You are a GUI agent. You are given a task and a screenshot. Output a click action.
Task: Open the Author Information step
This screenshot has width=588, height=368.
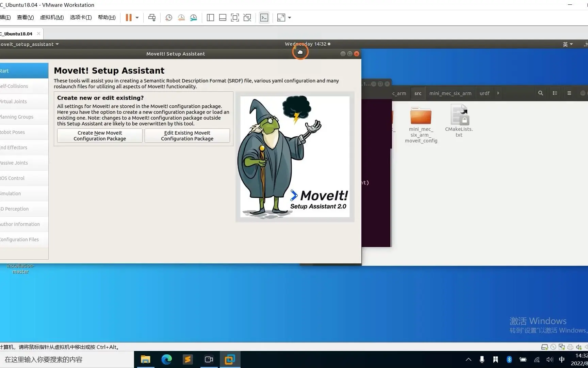pos(24,224)
